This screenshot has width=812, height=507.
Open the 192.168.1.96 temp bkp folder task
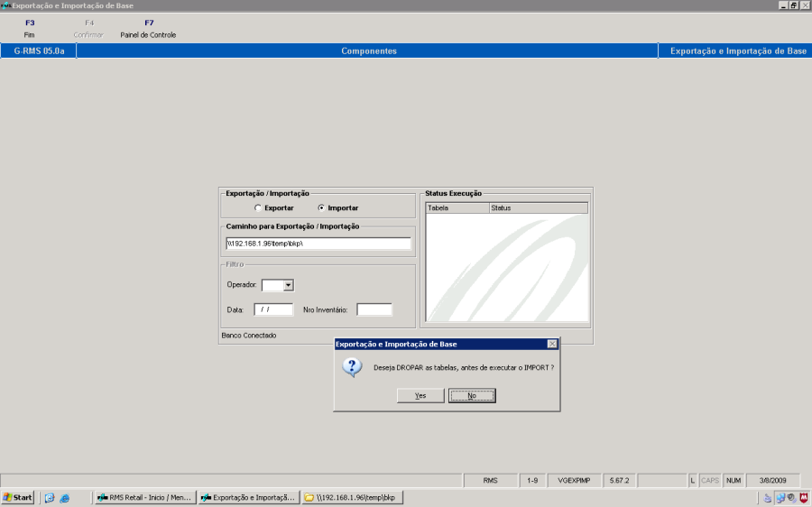pyautogui.click(x=352, y=498)
